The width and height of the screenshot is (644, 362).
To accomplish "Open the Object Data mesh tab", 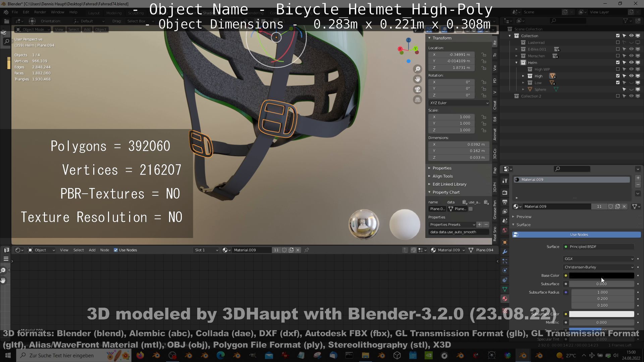I will pyautogui.click(x=505, y=289).
